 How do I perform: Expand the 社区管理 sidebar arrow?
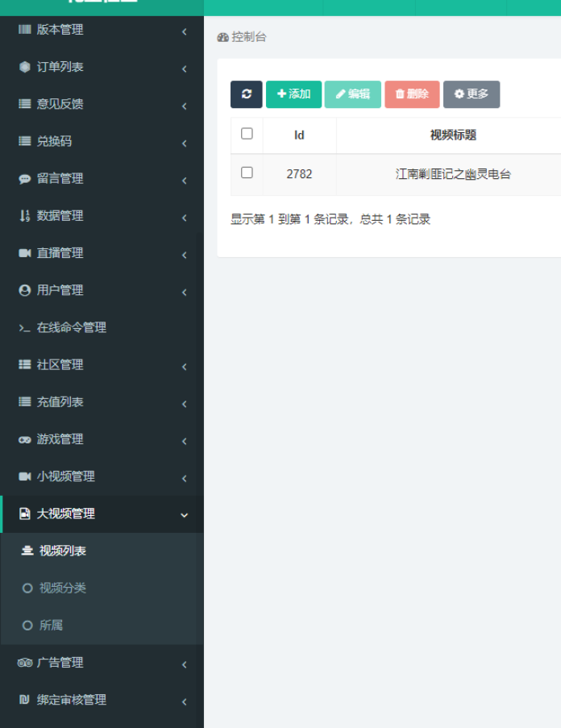[184, 366]
